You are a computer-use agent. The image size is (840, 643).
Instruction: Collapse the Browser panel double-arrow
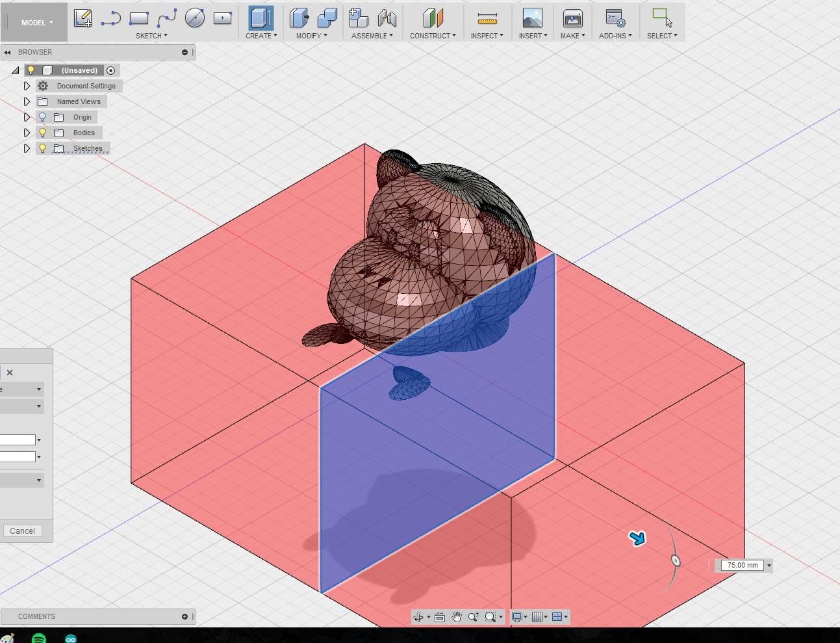tap(7, 53)
